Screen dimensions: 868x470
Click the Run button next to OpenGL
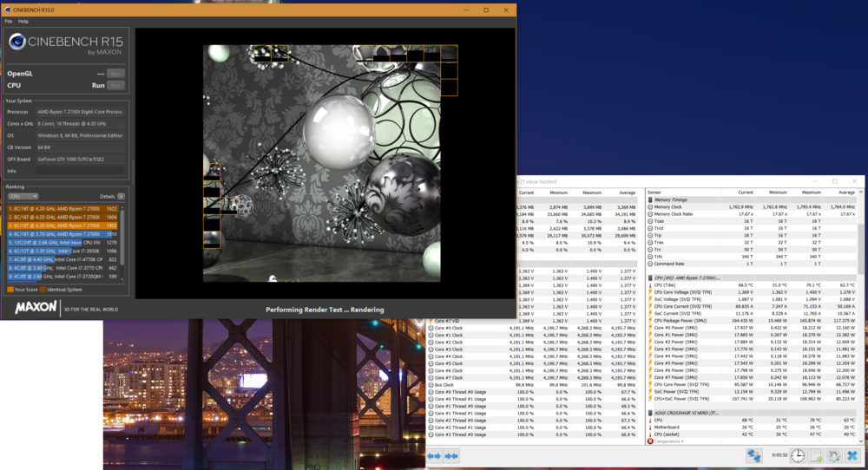pyautogui.click(x=115, y=74)
